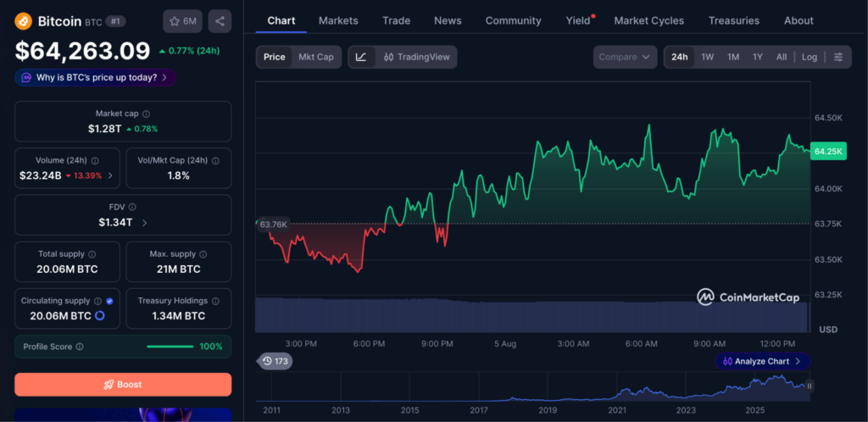Click the history 173 icon button
Image resolution: width=868 pixels, height=422 pixels.
click(275, 361)
